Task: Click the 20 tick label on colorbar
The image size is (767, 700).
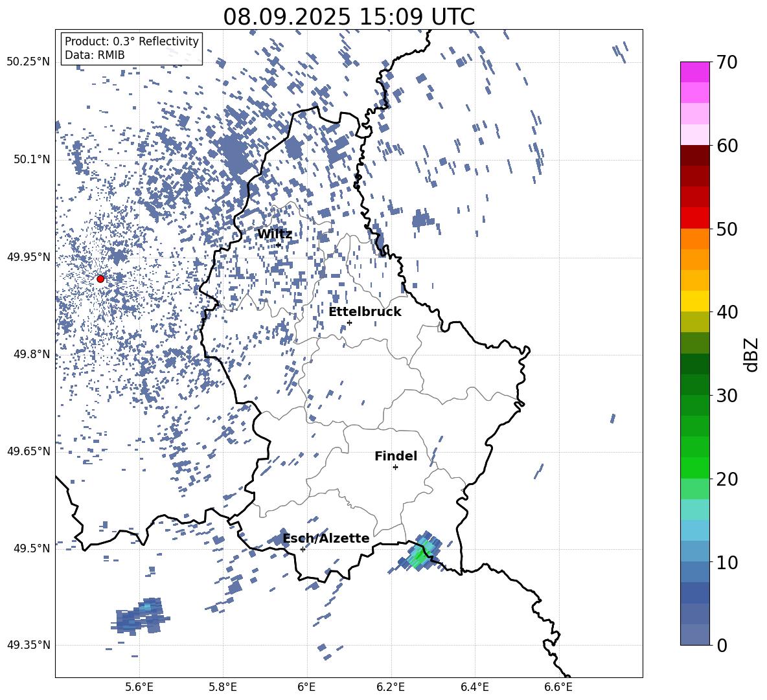Action: 727,479
